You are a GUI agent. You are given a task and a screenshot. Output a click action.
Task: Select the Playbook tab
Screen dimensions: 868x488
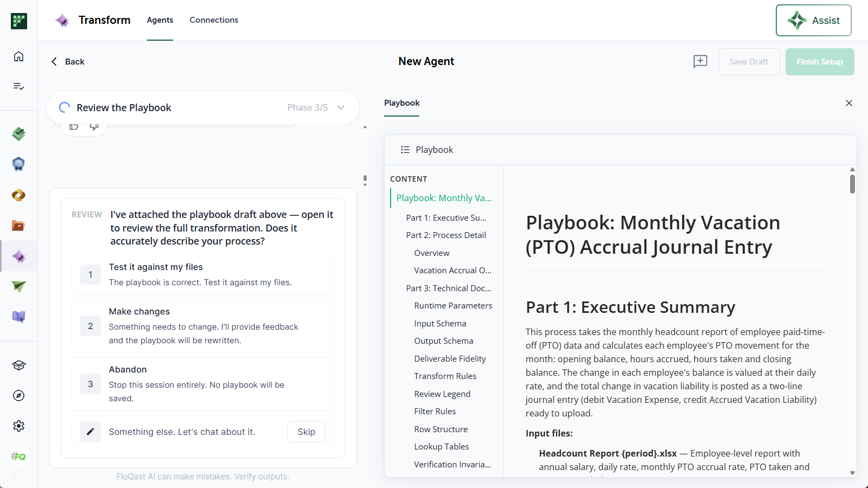(402, 103)
